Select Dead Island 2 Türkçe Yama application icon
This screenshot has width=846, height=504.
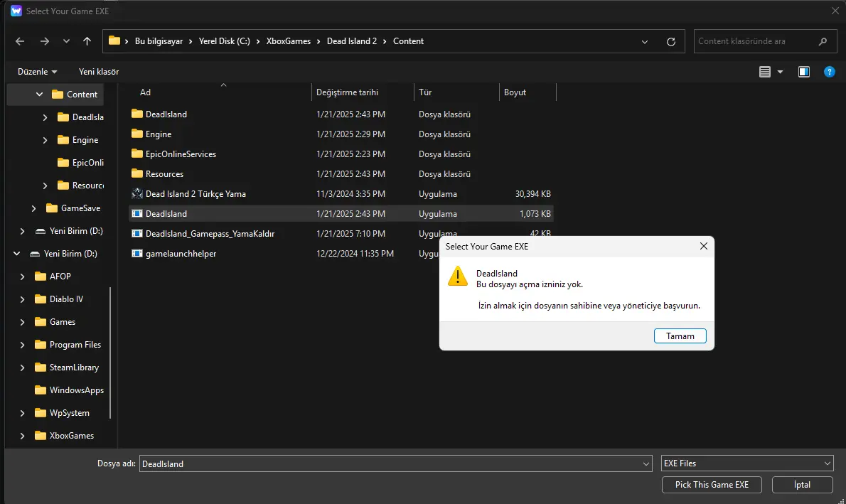point(137,194)
